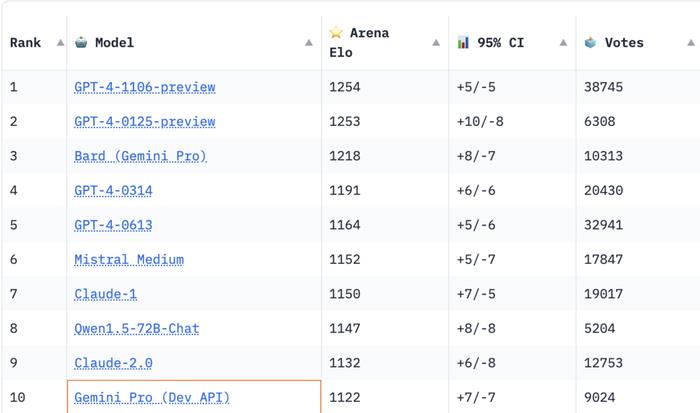Open the GPT-4-1106-preview model link
The image size is (700, 413).
pyautogui.click(x=145, y=87)
